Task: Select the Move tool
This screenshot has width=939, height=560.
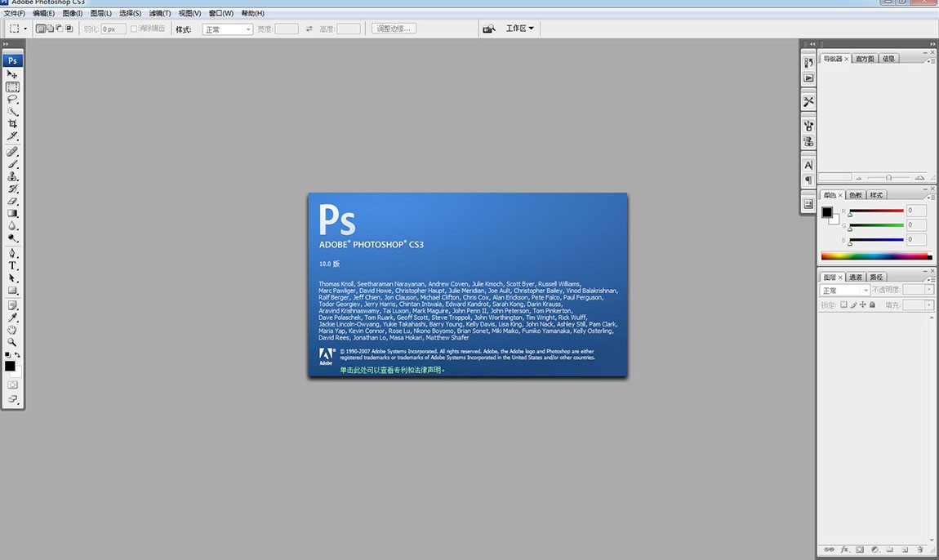Action: click(x=12, y=74)
